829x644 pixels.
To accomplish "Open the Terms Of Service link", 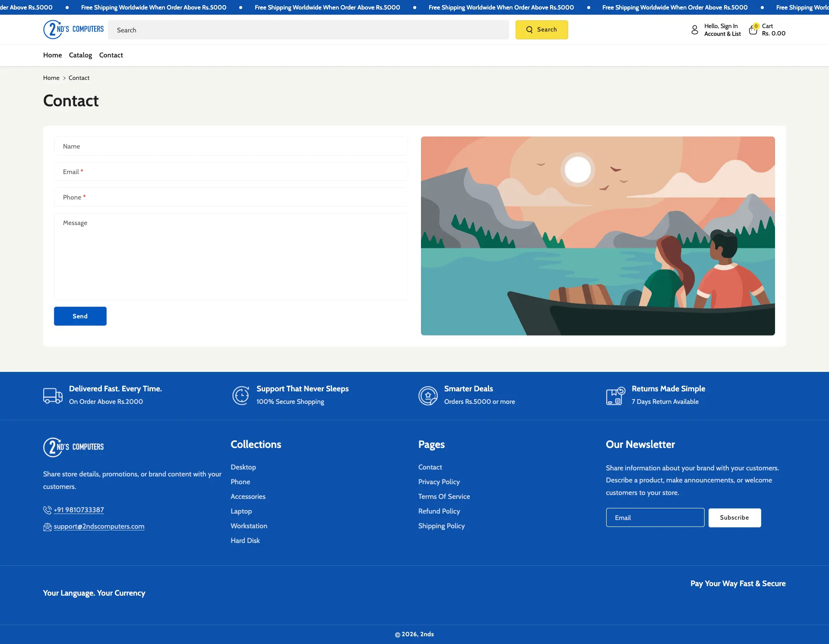I will click(x=444, y=496).
